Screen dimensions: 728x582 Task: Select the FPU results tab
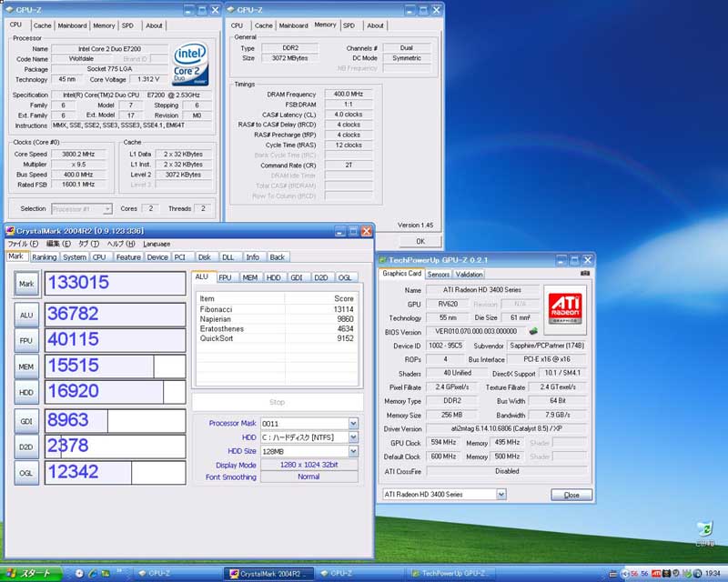click(226, 277)
